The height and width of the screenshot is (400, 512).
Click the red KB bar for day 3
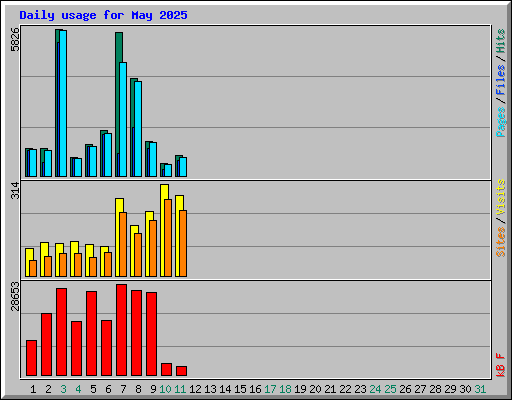61,332
